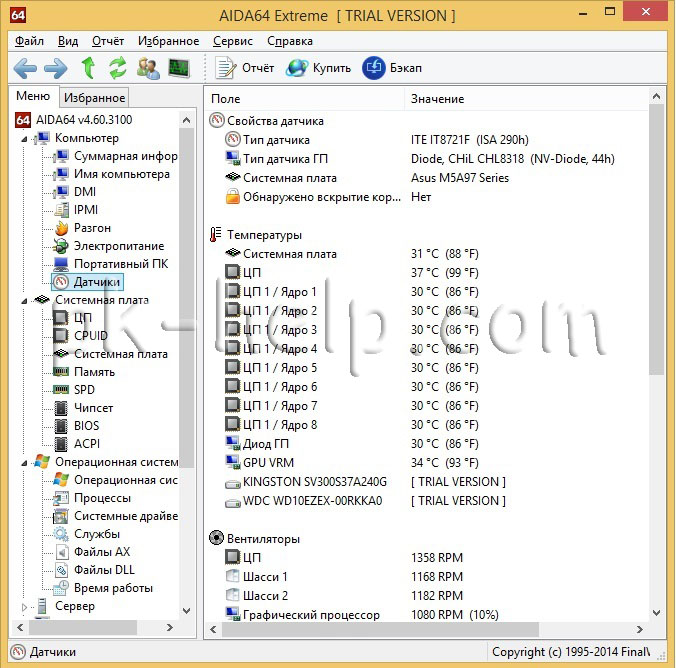Select Портативный ПК laptop icon item

click(111, 264)
